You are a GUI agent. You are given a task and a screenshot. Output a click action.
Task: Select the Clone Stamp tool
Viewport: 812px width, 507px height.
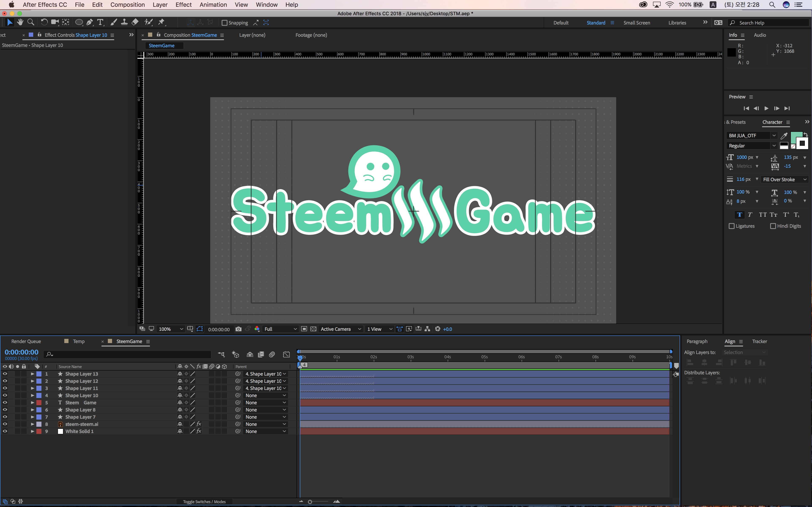[124, 22]
